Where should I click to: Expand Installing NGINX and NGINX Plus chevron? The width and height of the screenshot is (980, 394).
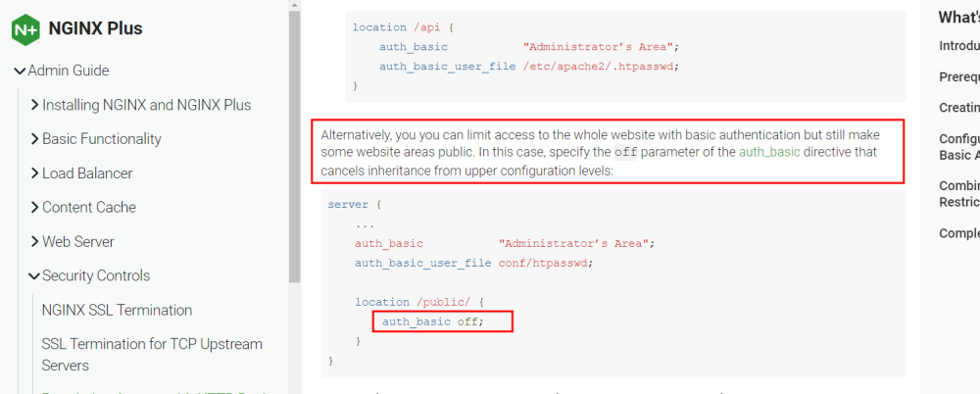pyautogui.click(x=34, y=105)
